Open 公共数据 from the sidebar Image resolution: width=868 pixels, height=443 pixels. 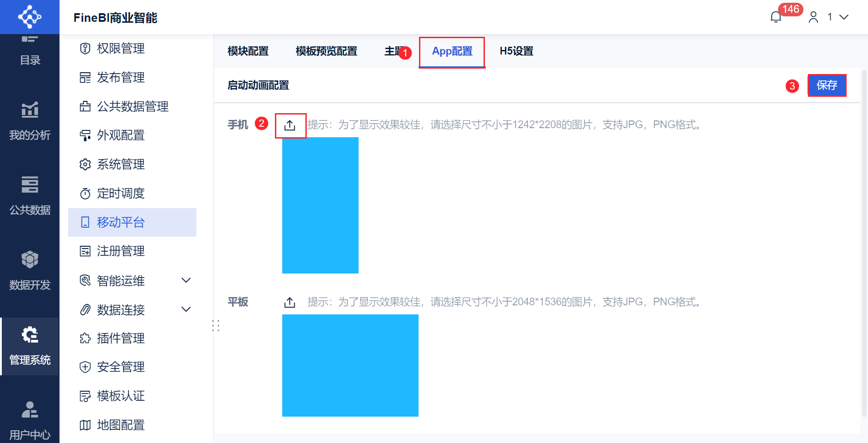click(x=30, y=195)
